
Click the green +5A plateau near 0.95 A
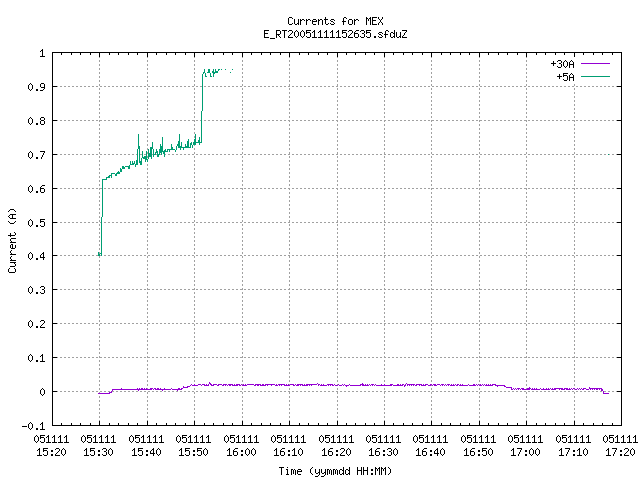click(218, 71)
